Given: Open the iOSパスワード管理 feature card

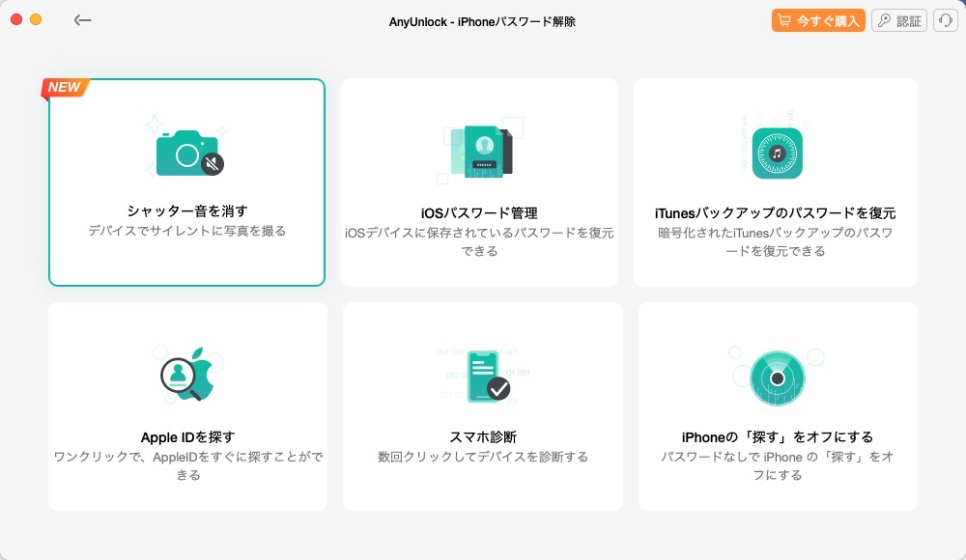Looking at the screenshot, I should 480,182.
